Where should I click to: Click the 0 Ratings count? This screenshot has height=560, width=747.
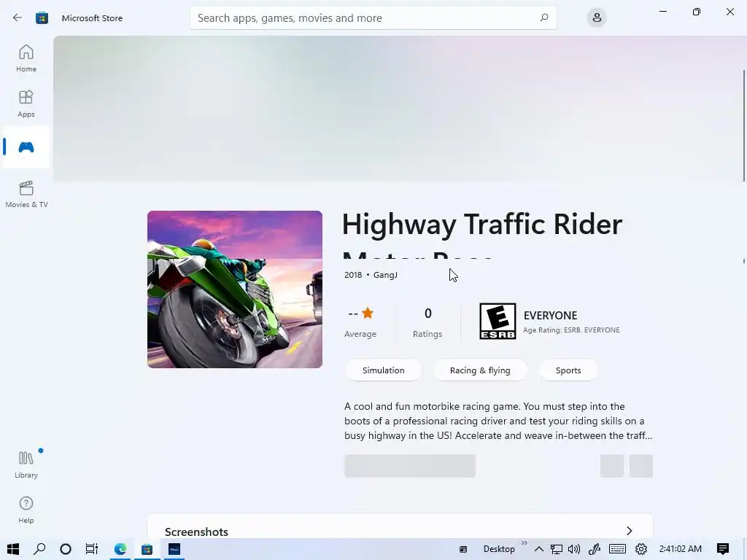pos(427,322)
